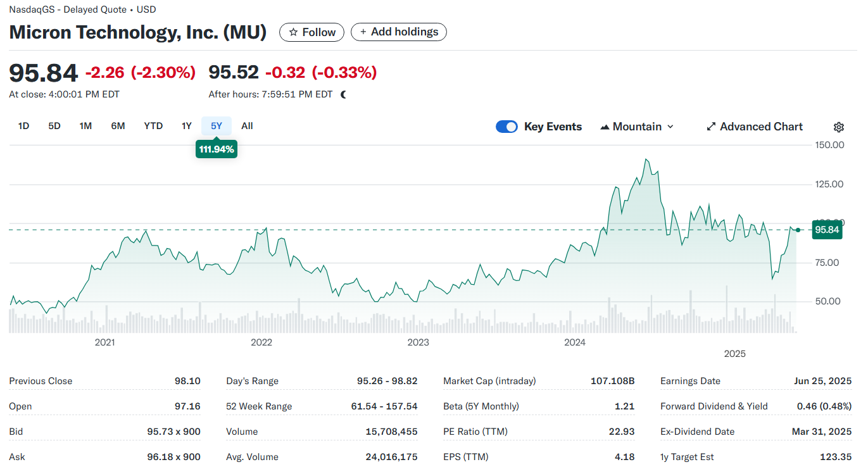This screenshot has width=868, height=474.
Task: Click the Forward Dividend & Yield label
Action: 714,406
